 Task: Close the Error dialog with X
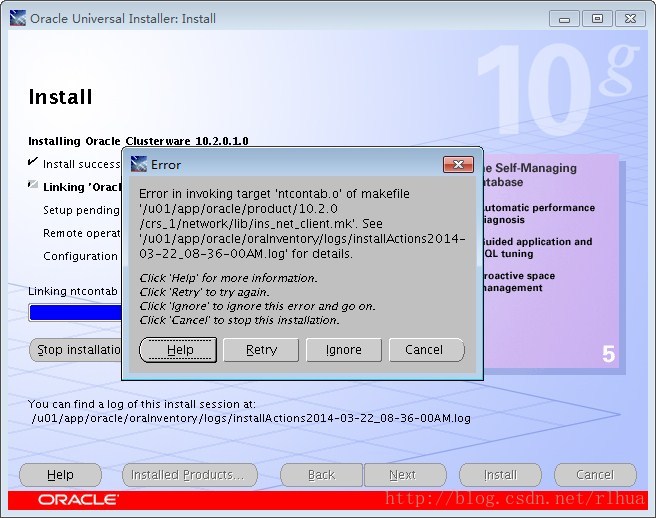pos(458,164)
